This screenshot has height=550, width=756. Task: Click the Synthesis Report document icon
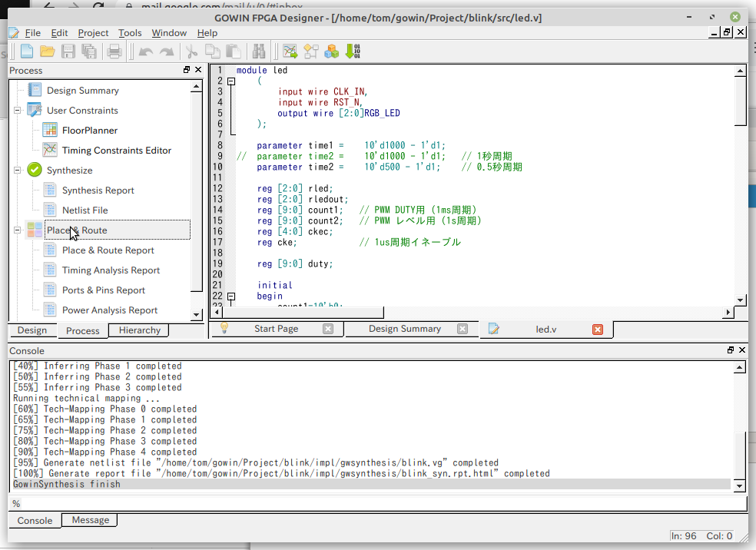pyautogui.click(x=50, y=190)
